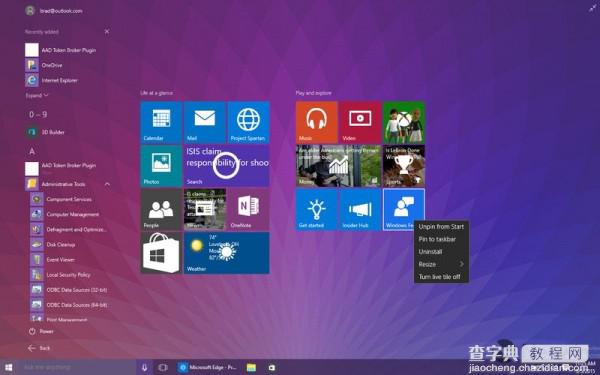Dismiss the Recently added list
This screenshot has height=375, width=600.
pyautogui.click(x=107, y=32)
